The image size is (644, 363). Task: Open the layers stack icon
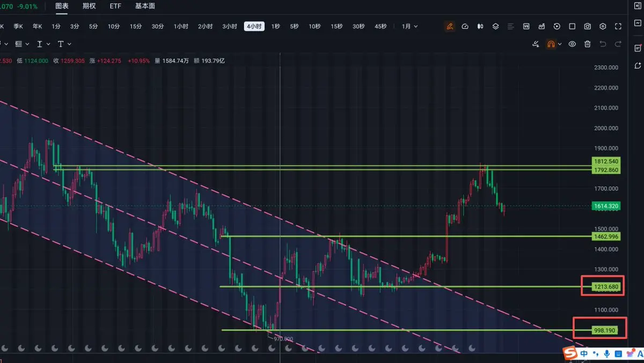click(x=496, y=26)
